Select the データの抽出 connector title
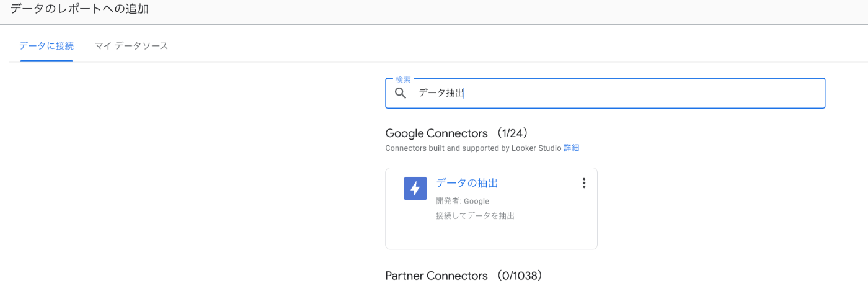The height and width of the screenshot is (283, 868). coord(467,183)
